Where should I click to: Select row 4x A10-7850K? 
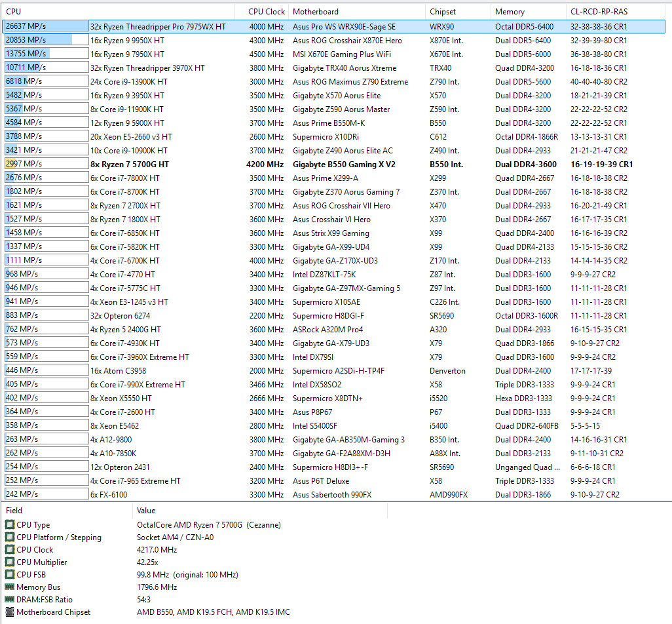tap(333, 454)
